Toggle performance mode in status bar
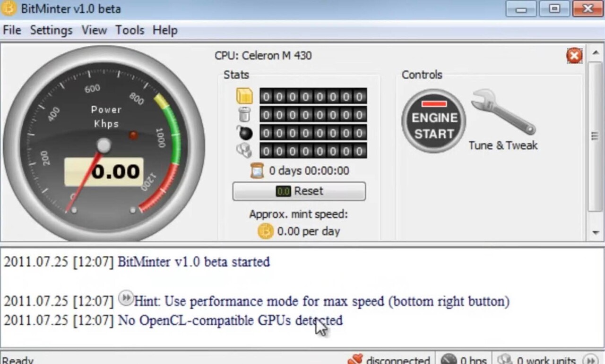Image resolution: width=605 pixels, height=364 pixels. click(x=590, y=359)
